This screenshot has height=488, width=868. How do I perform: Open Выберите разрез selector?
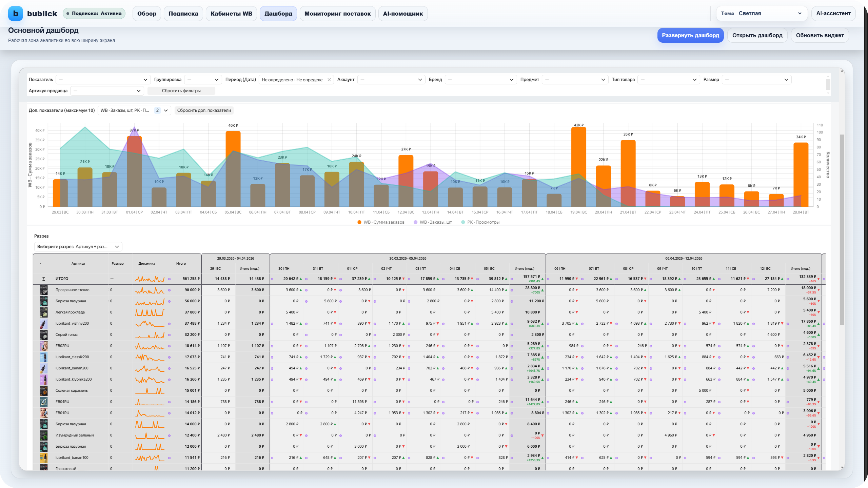[x=78, y=247]
